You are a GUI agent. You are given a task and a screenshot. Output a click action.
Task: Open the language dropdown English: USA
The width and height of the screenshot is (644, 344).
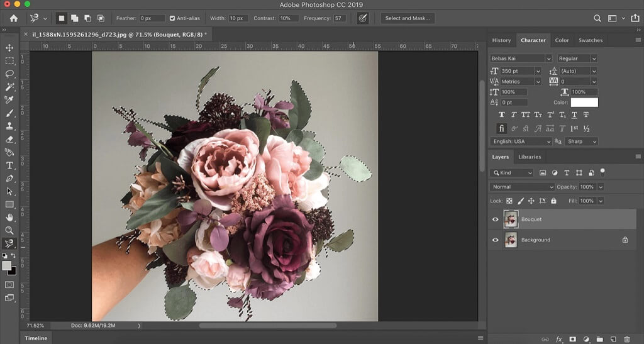[x=521, y=141]
